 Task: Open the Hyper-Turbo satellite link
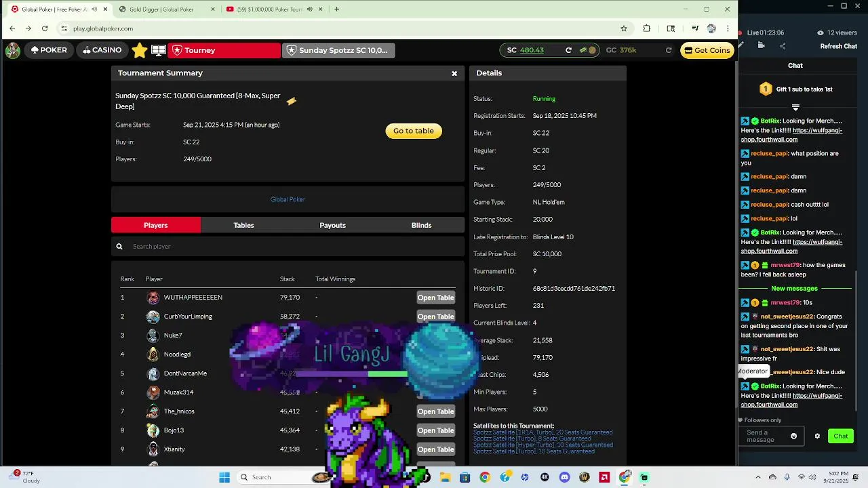542,445
